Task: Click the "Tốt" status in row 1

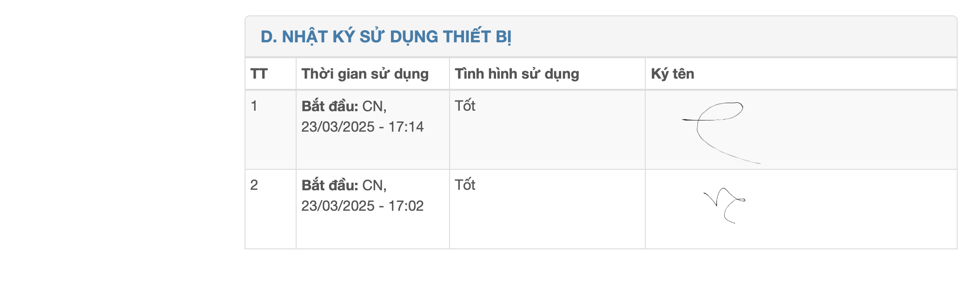Action: pos(465,106)
